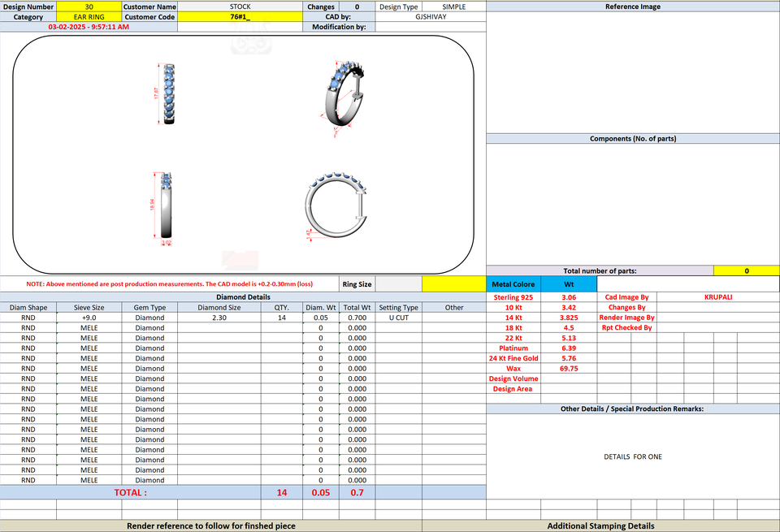780x532 pixels.
Task: Click the Customer Code cell 76#1_
Action: pos(240,17)
